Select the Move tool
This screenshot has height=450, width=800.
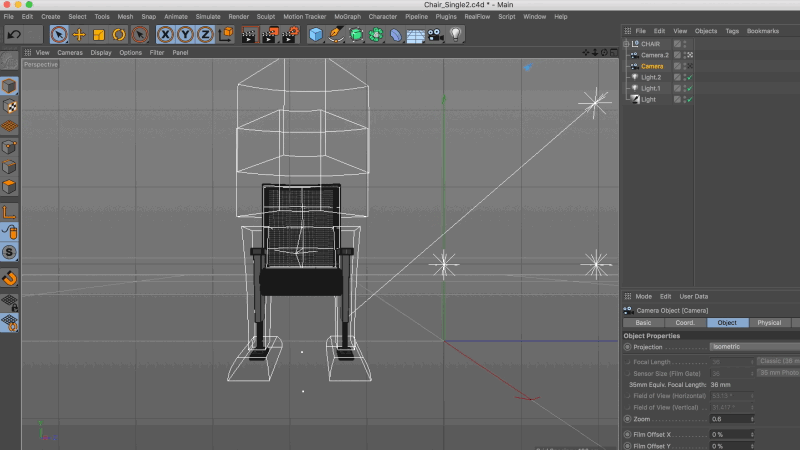79,34
